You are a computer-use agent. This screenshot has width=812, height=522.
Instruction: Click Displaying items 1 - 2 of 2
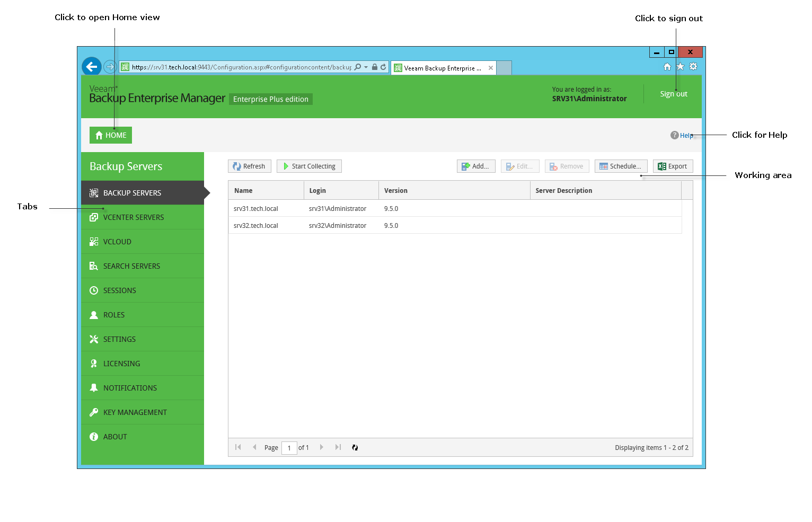point(651,448)
